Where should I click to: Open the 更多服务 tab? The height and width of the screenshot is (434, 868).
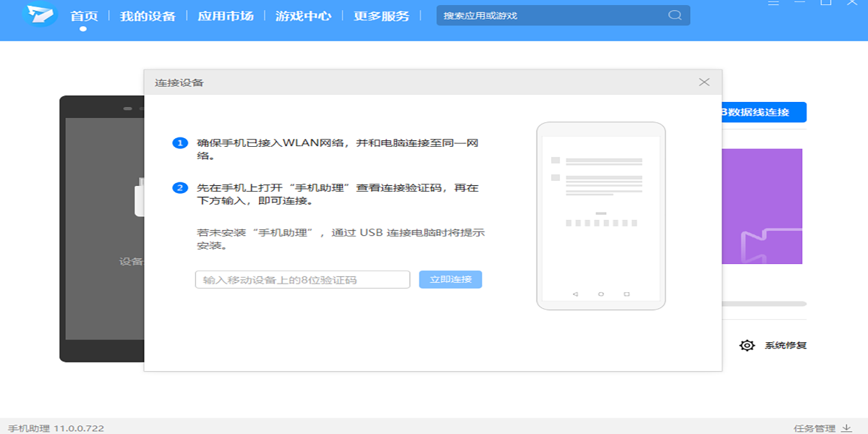point(381,16)
